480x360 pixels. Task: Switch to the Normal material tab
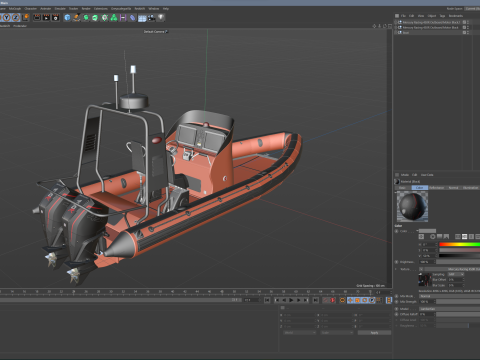[453, 188]
